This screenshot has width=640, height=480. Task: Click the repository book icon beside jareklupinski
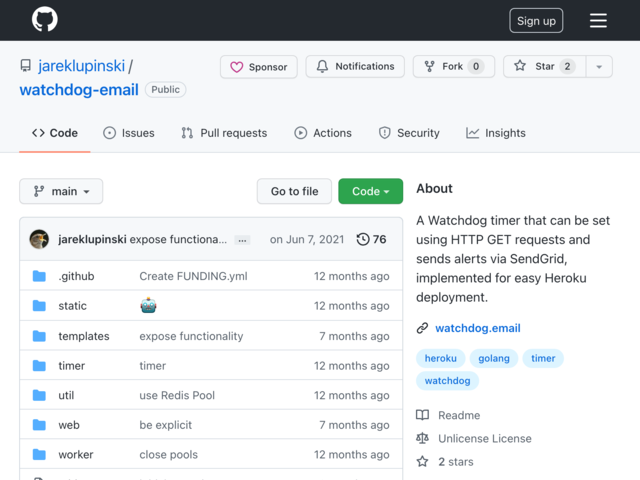click(x=26, y=66)
